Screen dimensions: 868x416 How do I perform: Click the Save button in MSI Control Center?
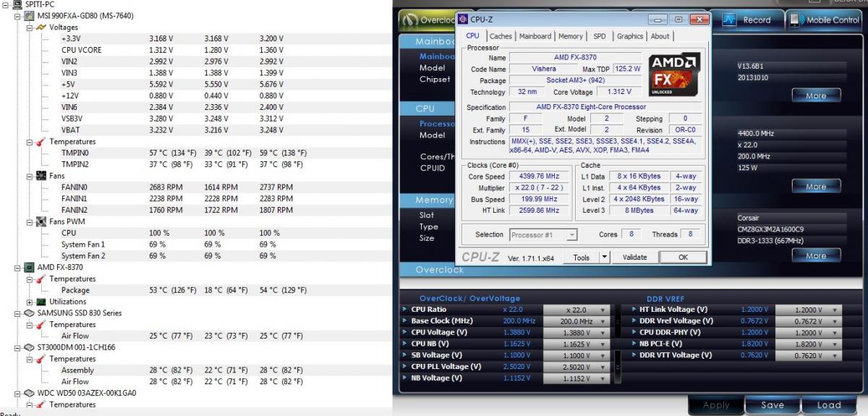coord(772,405)
